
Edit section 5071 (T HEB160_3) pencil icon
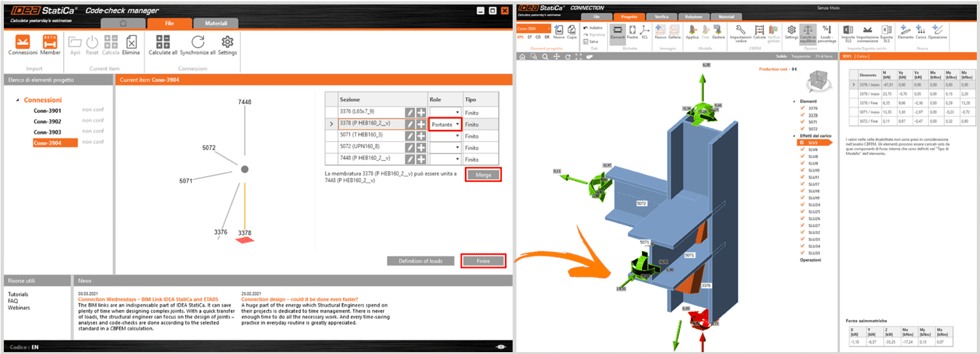[410, 136]
